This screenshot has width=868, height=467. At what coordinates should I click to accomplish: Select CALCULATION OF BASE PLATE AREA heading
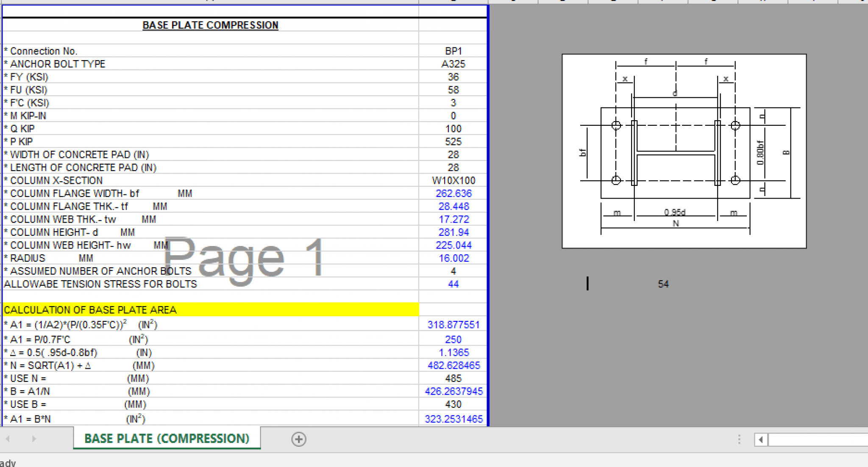tap(211, 309)
